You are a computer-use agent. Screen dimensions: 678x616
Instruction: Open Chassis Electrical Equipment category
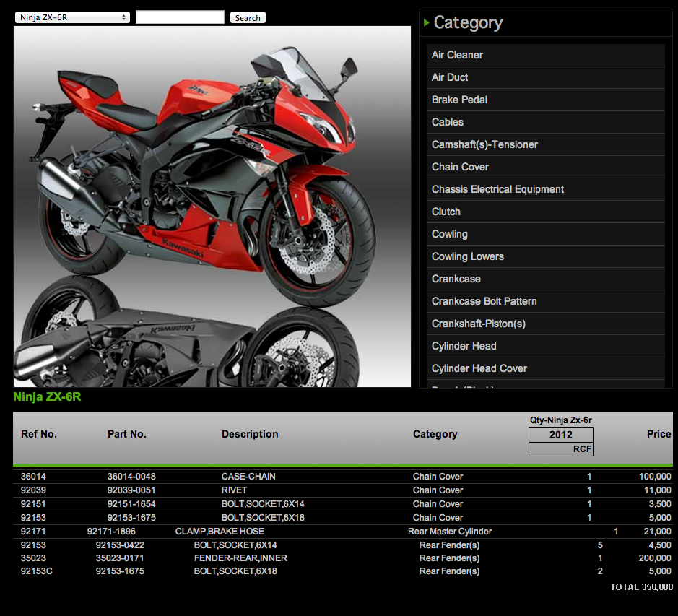coord(545,189)
